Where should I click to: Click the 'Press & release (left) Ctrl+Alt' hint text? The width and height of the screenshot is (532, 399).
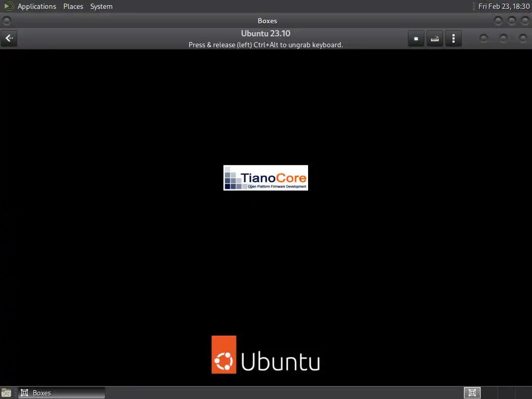(x=265, y=45)
